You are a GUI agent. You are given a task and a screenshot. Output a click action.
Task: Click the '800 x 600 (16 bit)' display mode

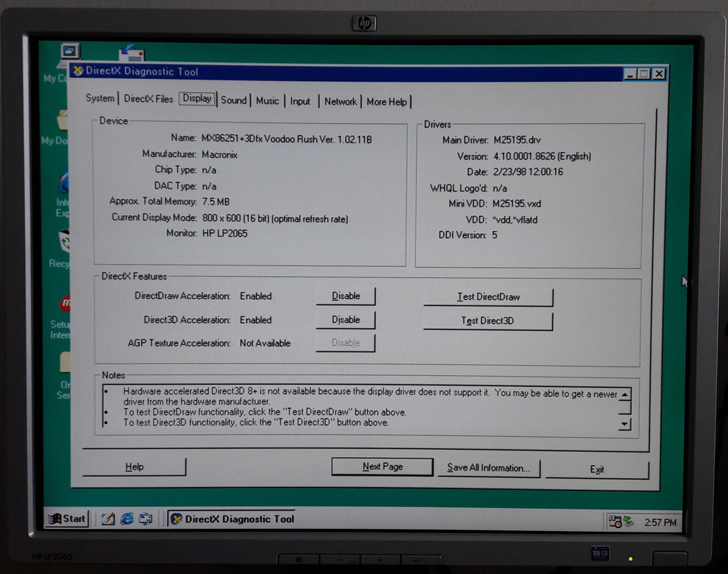pyautogui.click(x=275, y=218)
